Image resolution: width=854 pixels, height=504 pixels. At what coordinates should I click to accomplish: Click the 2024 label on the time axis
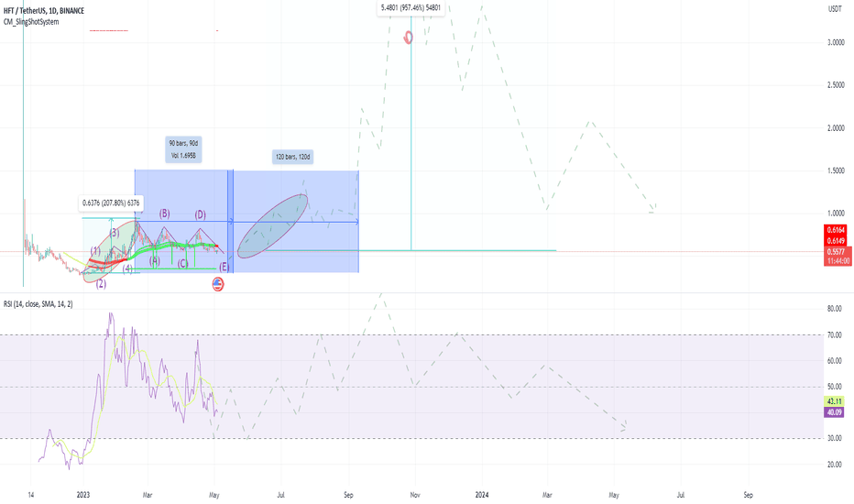coord(482,495)
